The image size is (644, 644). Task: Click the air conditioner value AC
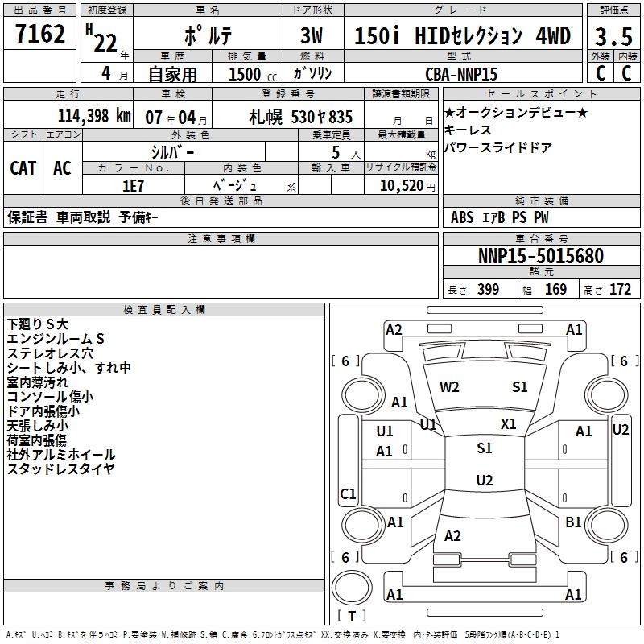(62, 167)
